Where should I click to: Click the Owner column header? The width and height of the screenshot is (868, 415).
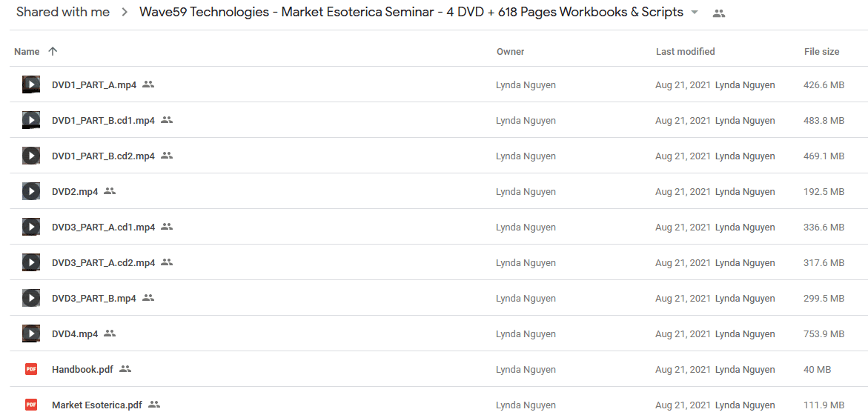point(511,51)
